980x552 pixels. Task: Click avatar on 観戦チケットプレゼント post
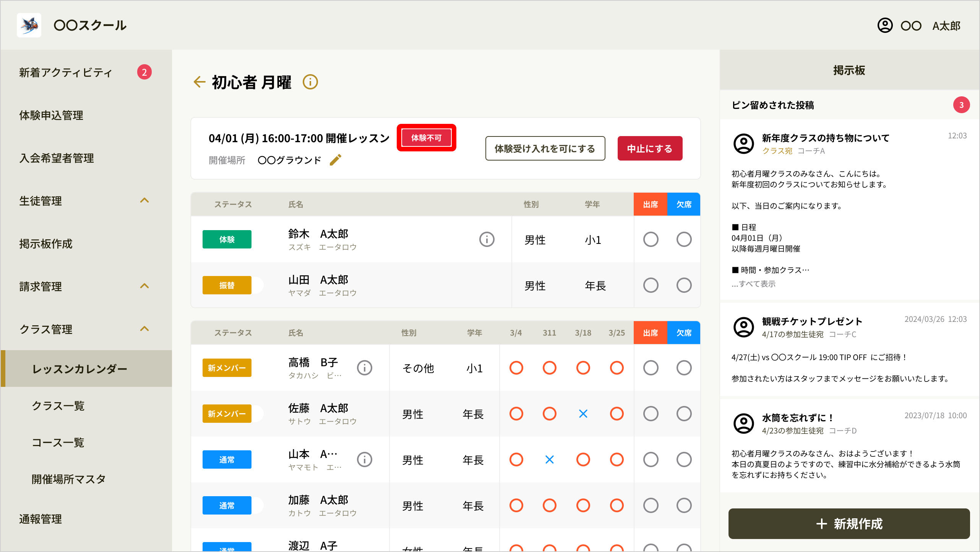click(743, 327)
